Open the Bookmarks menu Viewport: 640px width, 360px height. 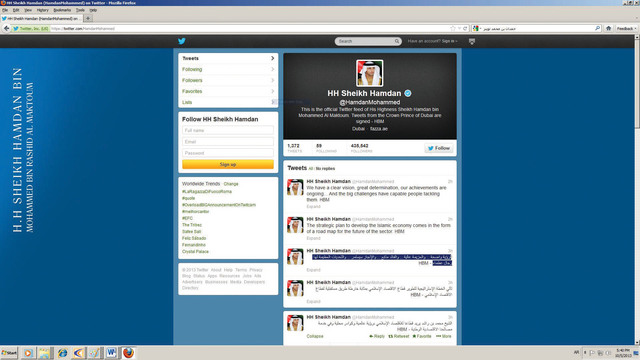point(62,10)
